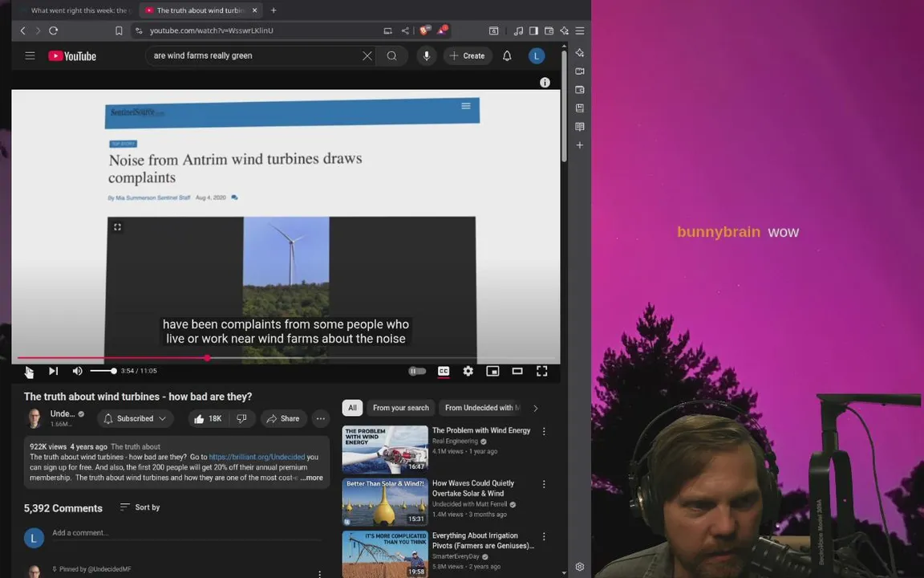
Task: Open the account avatar L menu
Action: 537,56
